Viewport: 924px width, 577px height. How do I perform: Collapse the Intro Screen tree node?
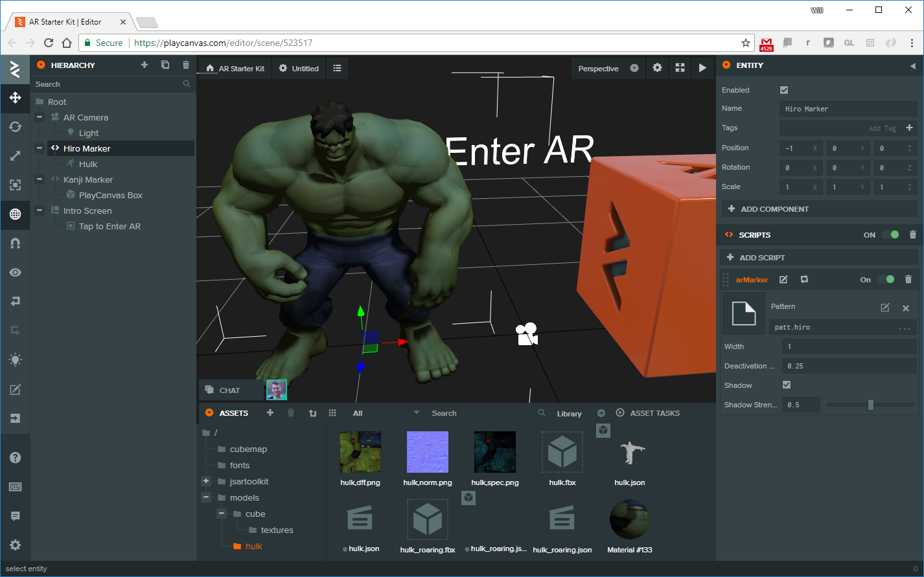tap(40, 210)
